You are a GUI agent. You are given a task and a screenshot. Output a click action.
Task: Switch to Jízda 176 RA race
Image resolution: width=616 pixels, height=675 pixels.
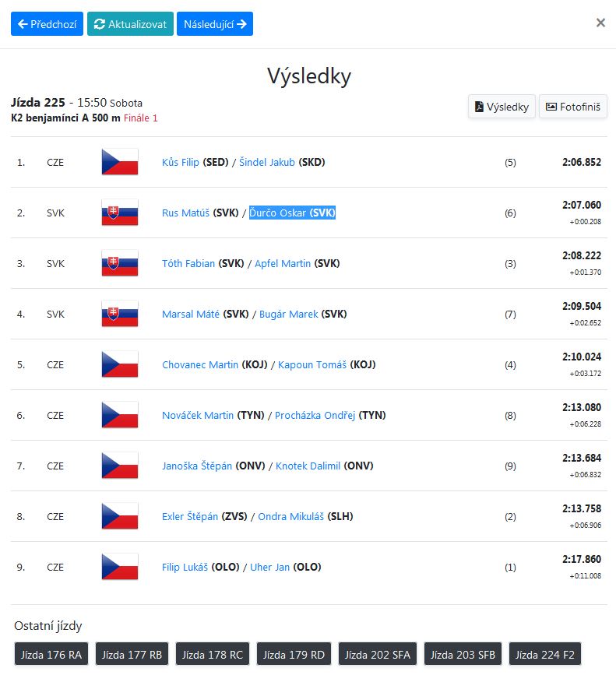click(x=51, y=655)
